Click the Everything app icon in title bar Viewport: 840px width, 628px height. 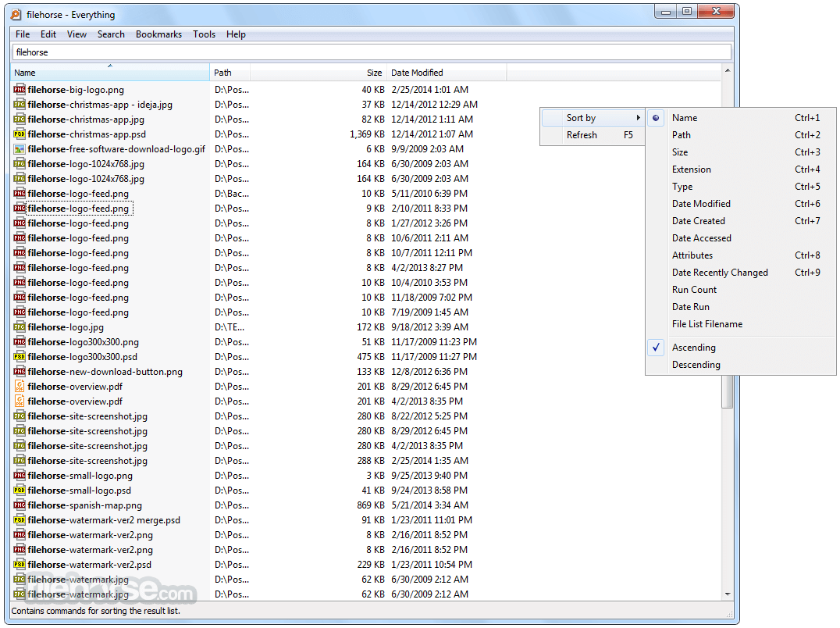(16, 15)
